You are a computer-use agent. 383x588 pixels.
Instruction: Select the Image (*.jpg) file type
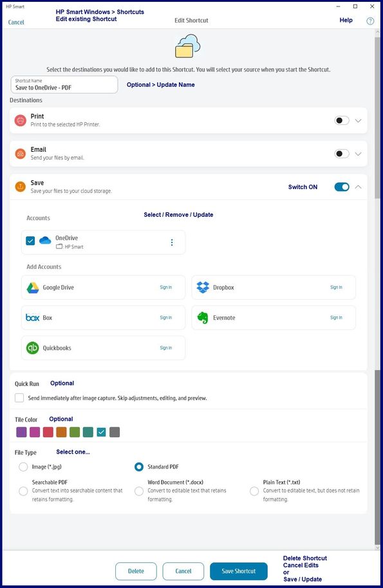pyautogui.click(x=23, y=467)
